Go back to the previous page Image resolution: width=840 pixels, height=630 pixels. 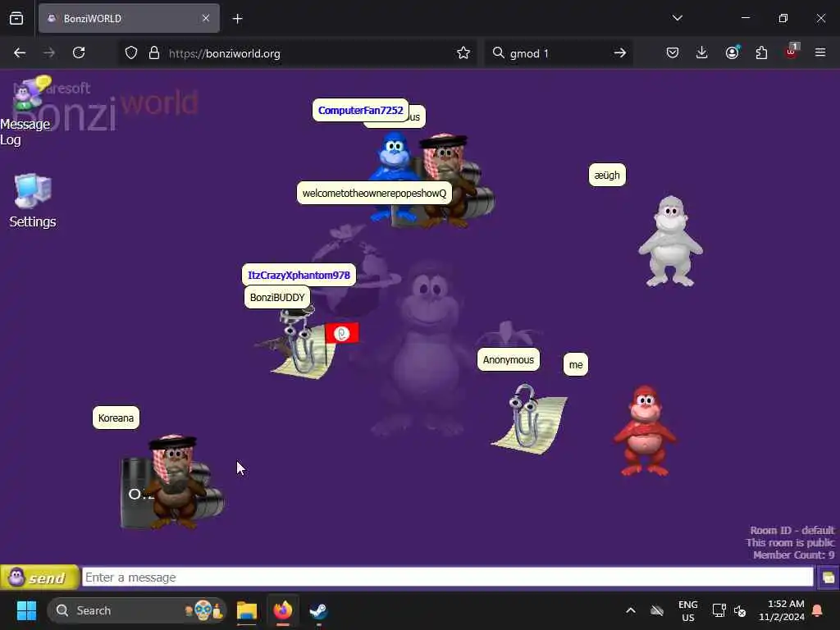pyautogui.click(x=20, y=53)
